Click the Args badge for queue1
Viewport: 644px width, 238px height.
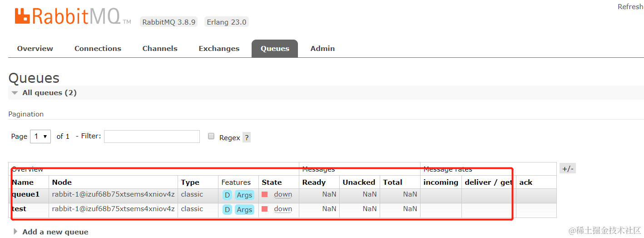pyautogui.click(x=244, y=195)
